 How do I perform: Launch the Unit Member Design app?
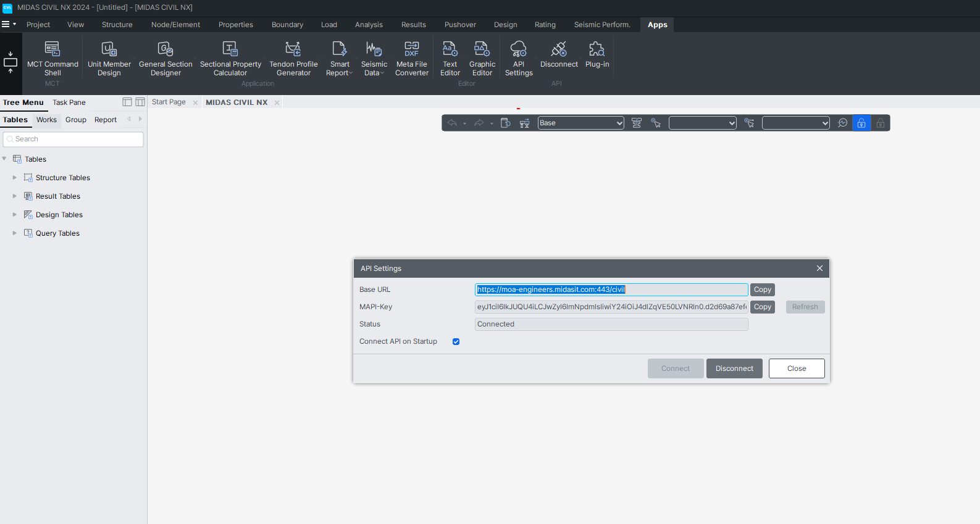[109, 59]
